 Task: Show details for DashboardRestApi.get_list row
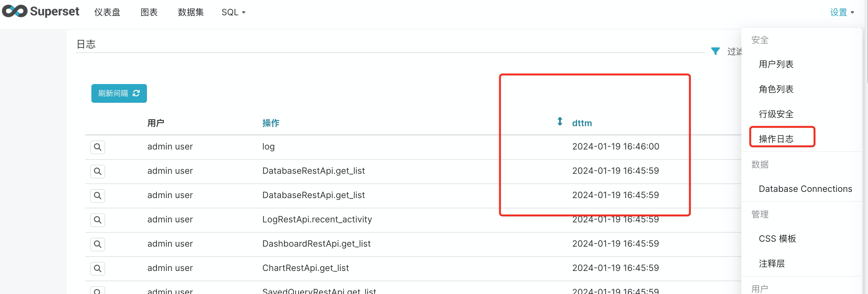97,244
